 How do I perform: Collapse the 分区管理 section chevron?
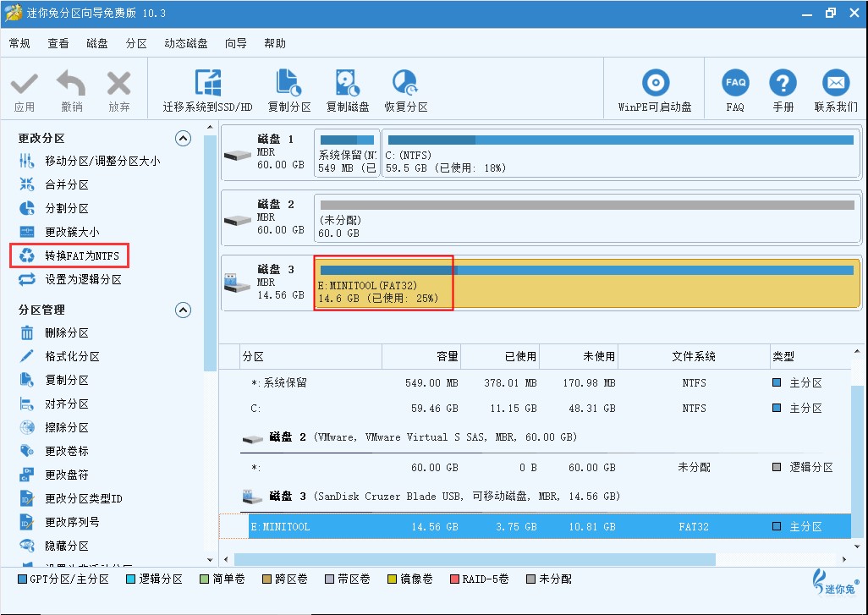point(184,310)
